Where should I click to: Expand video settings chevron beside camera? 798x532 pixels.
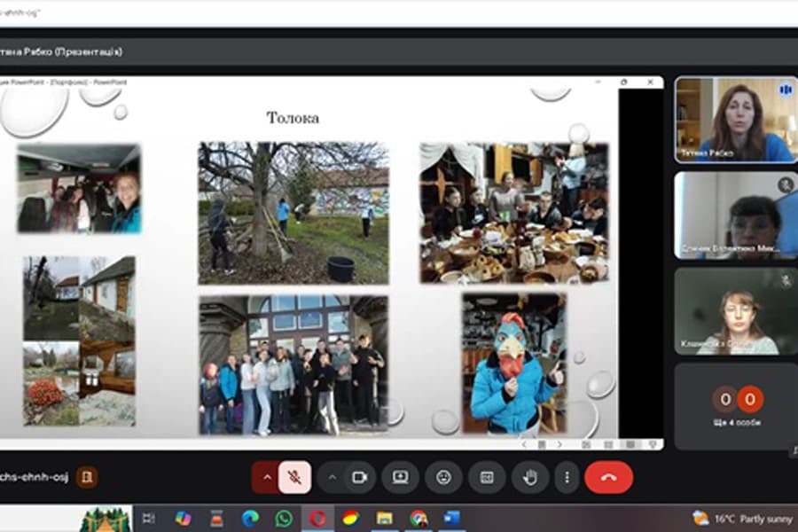click(x=332, y=477)
